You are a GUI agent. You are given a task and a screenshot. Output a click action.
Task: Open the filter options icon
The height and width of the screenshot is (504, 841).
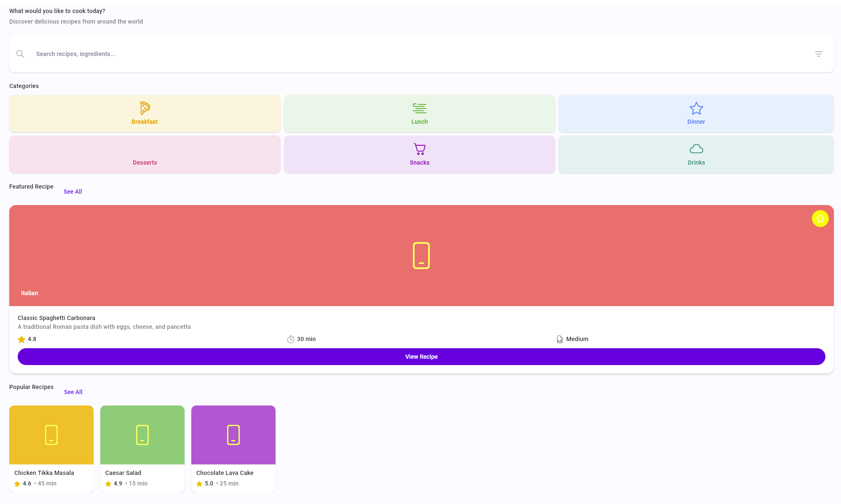coord(818,54)
